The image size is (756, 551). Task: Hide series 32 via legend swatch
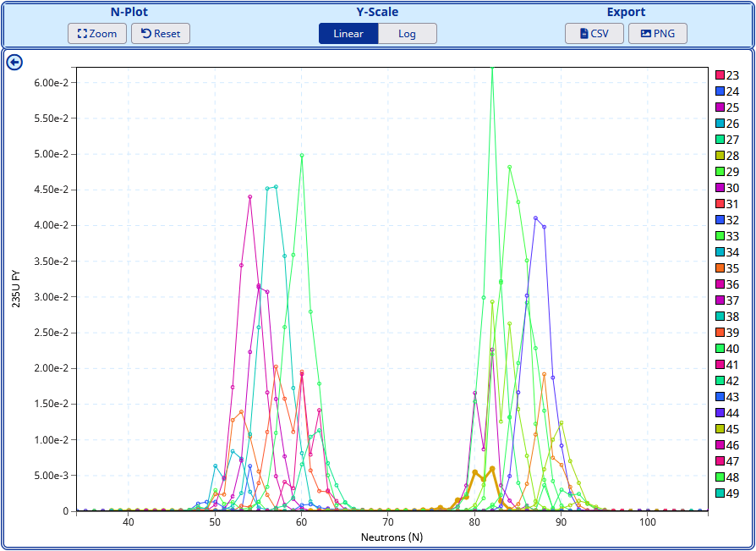(720, 220)
